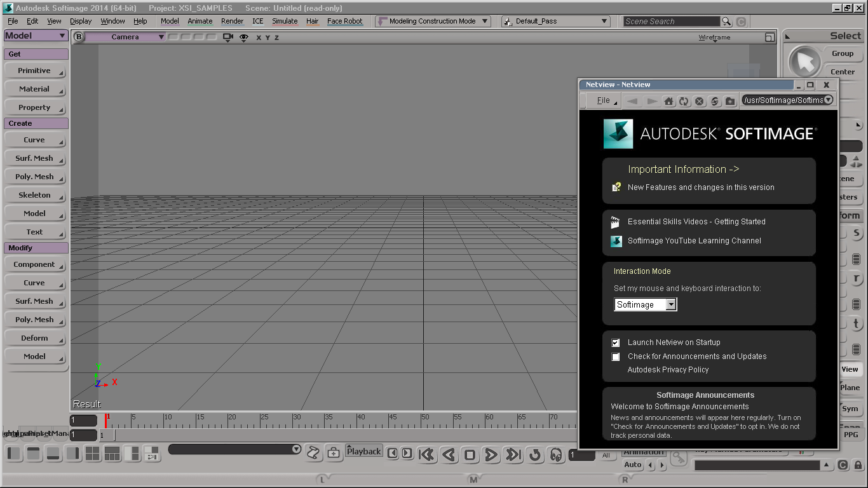Click the empty dark command dropdown bar

tap(234, 449)
